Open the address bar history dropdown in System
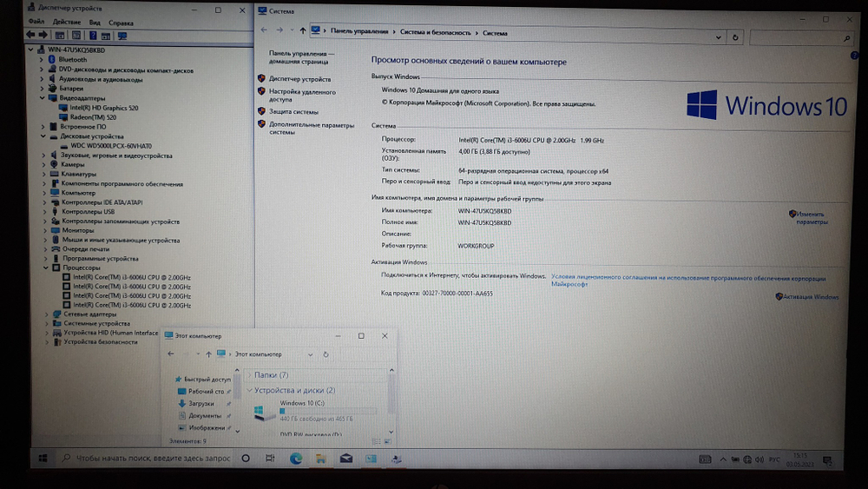The height and width of the screenshot is (489, 868). [x=718, y=37]
